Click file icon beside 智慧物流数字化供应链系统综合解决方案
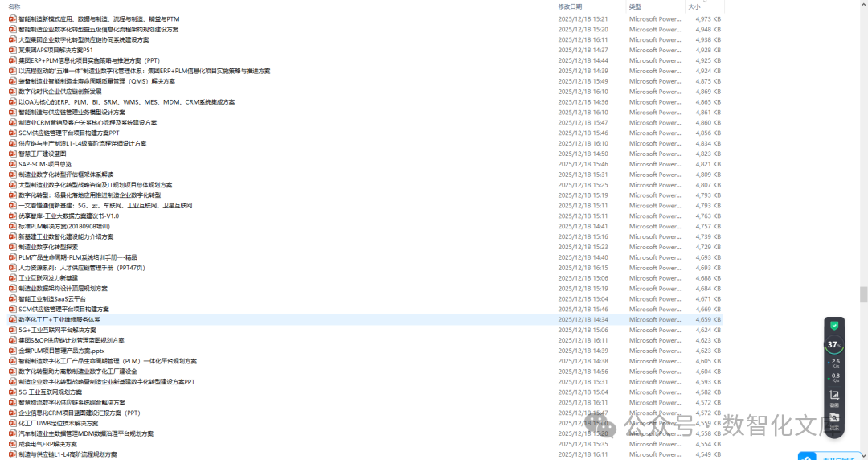 tap(13, 402)
